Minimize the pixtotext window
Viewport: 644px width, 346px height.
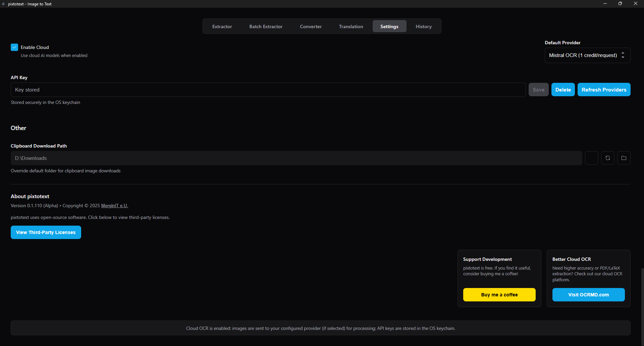coord(605,4)
